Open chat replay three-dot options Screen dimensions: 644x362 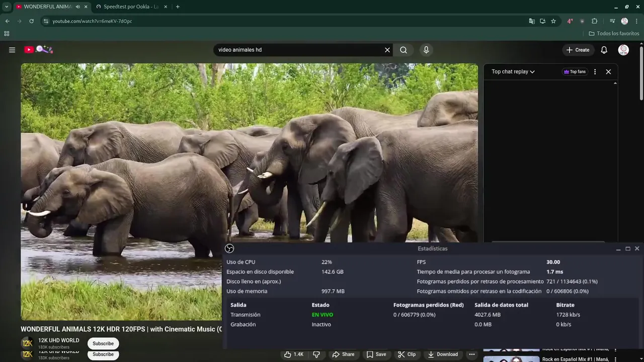click(595, 72)
